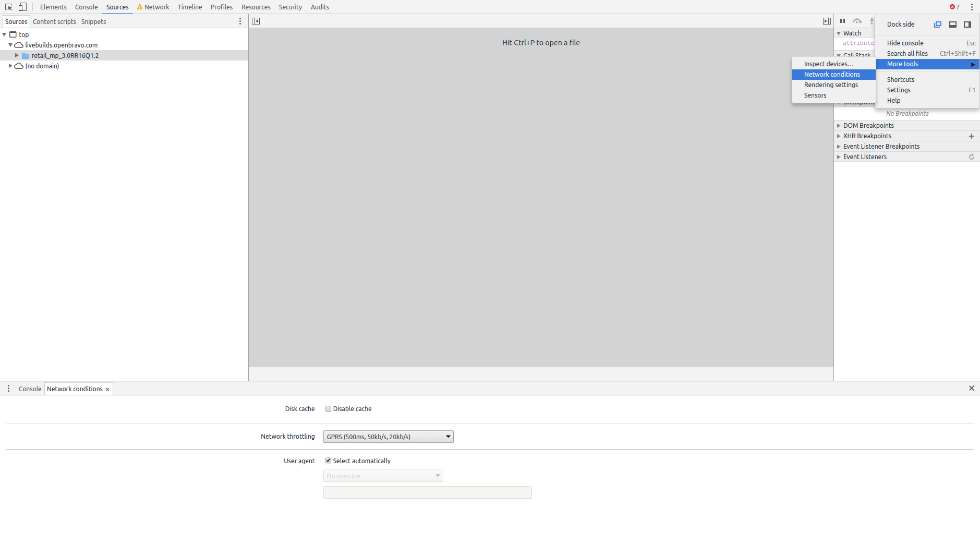
Task: Switch to the Timeline tab
Action: coord(189,7)
